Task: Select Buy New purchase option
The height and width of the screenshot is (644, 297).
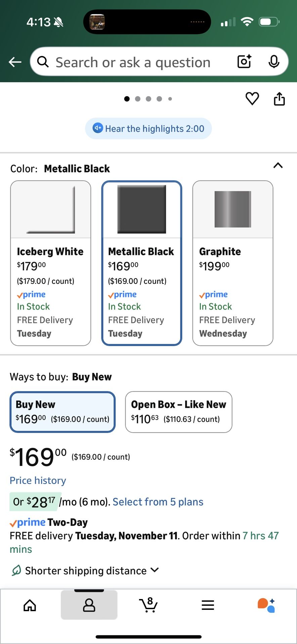Action: pos(62,412)
